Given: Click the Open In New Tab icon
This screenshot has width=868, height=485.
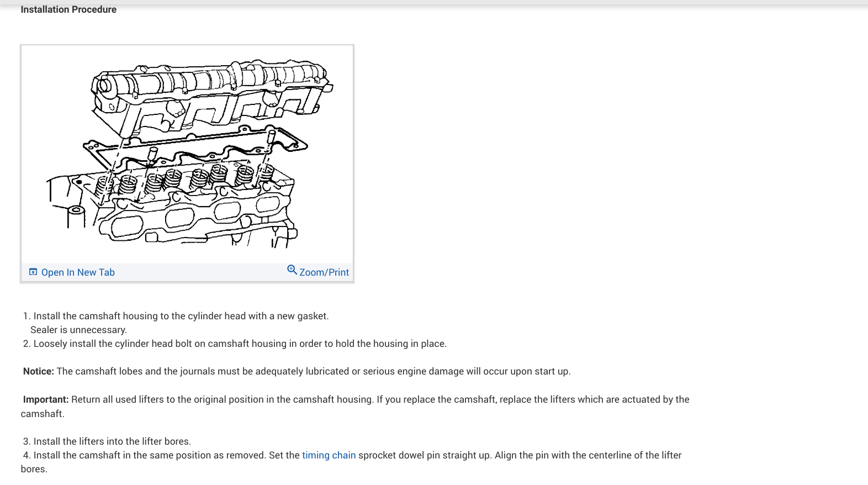Looking at the screenshot, I should pos(33,272).
